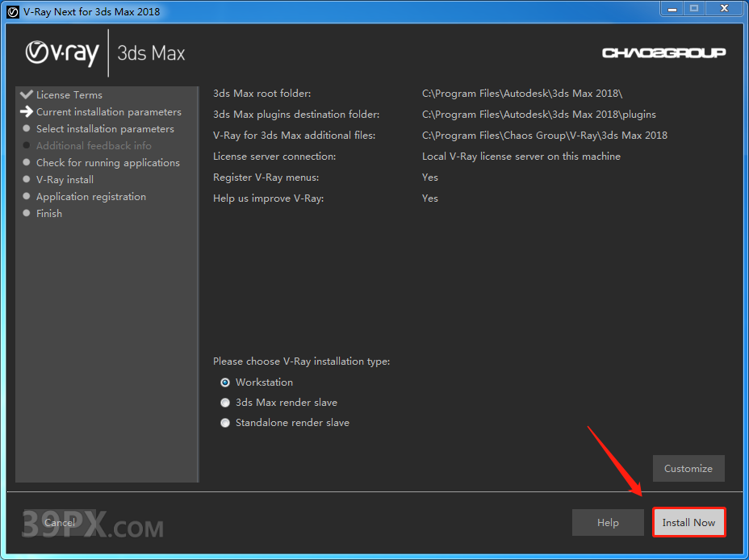
Task: Select License Terms step in sidebar
Action: [x=69, y=94]
